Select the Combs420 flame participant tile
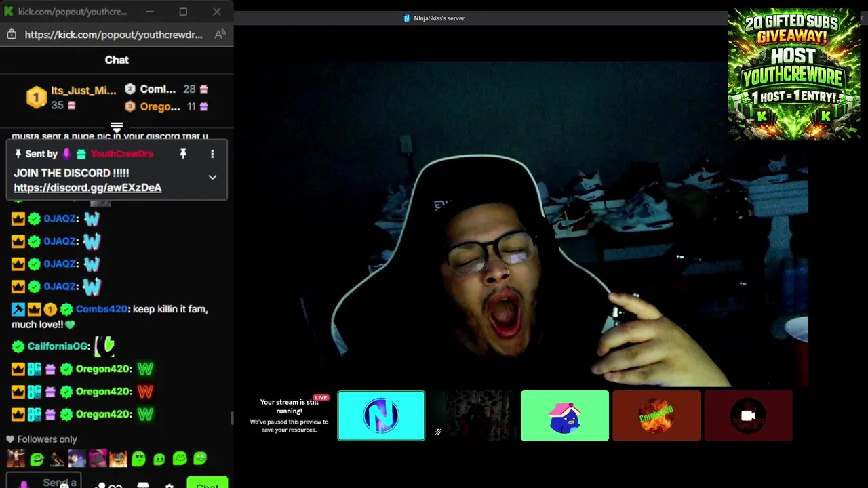868x488 pixels. [656, 415]
